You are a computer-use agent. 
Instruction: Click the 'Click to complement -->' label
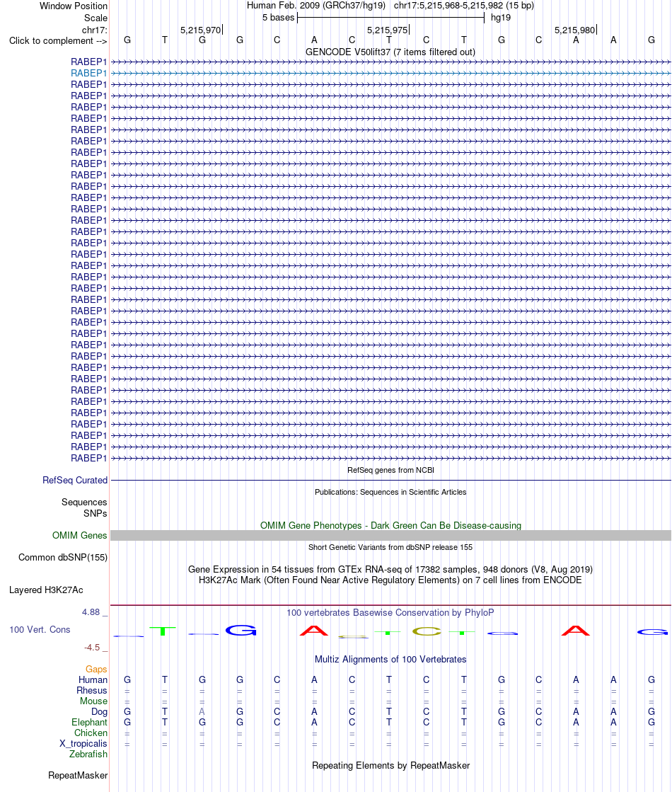click(58, 41)
